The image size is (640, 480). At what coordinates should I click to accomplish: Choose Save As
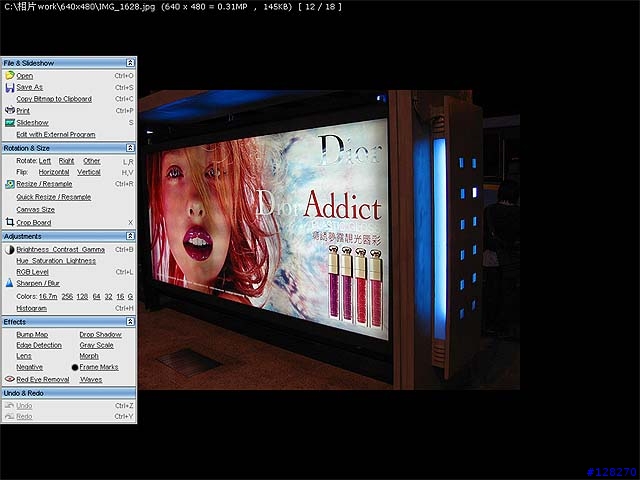click(29, 87)
